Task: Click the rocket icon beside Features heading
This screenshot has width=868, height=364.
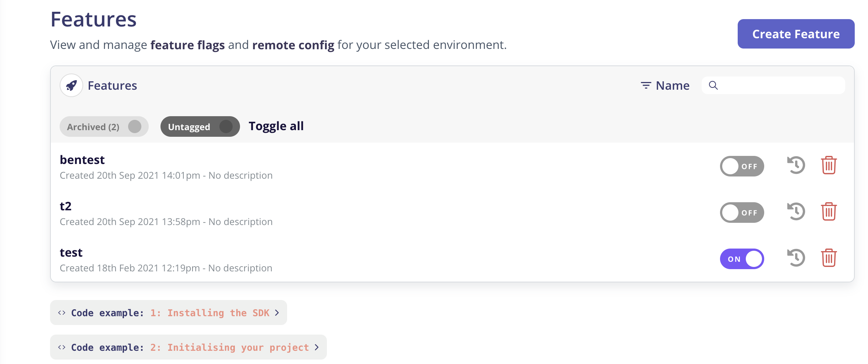Action: tap(71, 85)
